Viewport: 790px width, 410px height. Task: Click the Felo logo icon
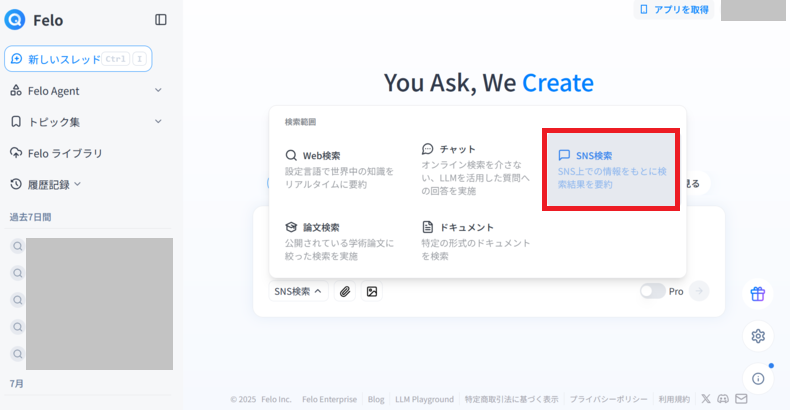pos(15,20)
